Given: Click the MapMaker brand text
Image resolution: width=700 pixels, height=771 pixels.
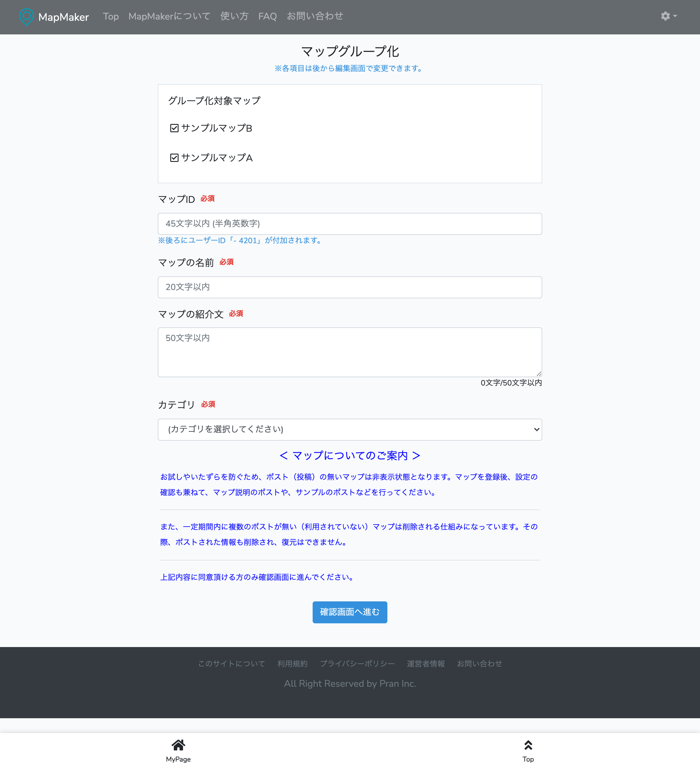Looking at the screenshot, I should click(x=63, y=17).
